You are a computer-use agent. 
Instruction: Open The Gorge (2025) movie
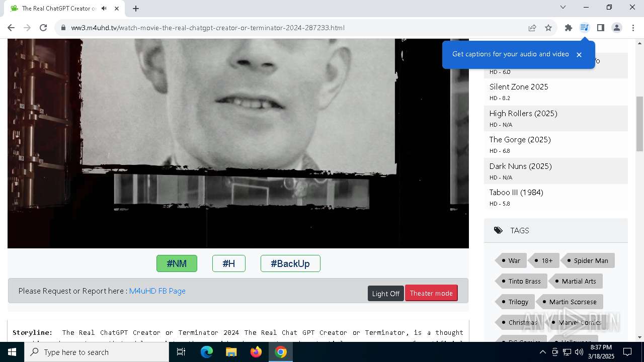[x=520, y=139]
